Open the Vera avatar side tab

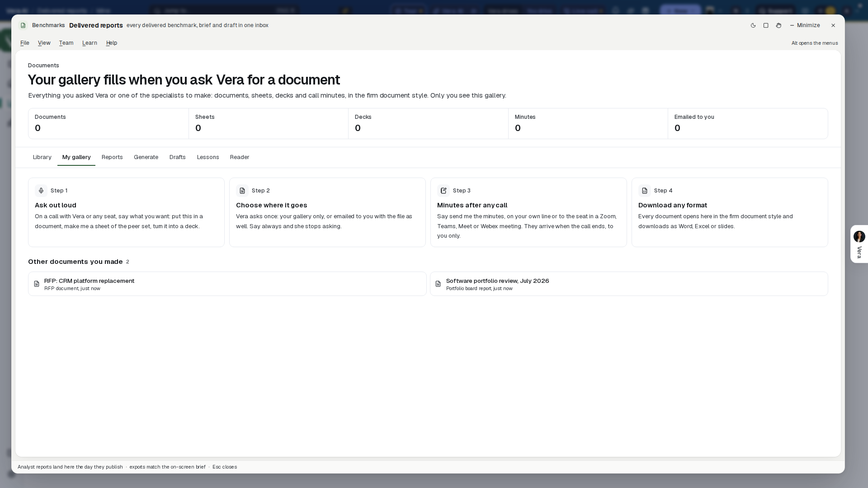coord(859,244)
